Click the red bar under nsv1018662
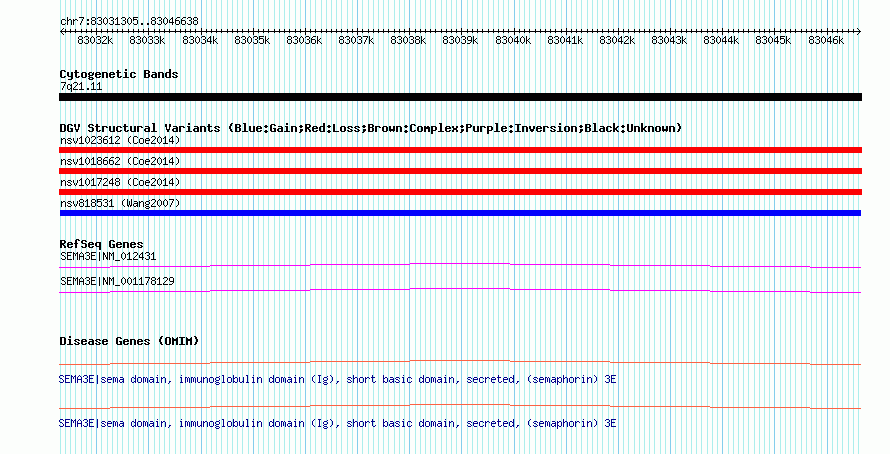The image size is (890, 454). [x=460, y=171]
